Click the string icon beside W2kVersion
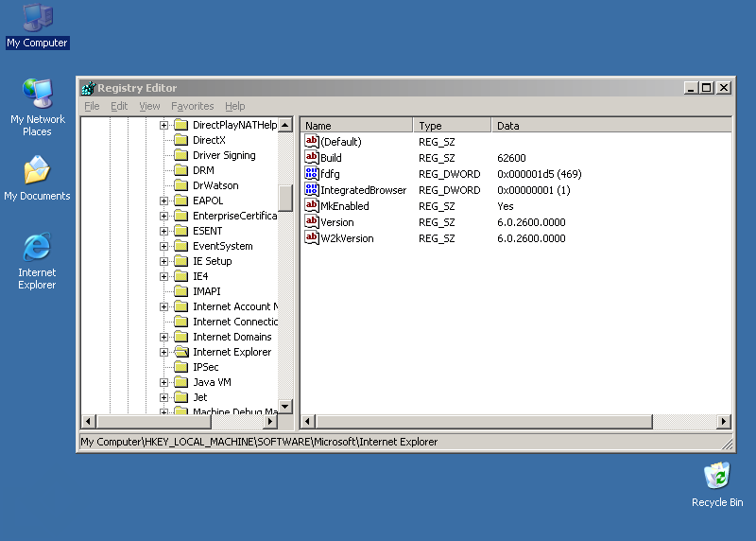 pyautogui.click(x=312, y=238)
